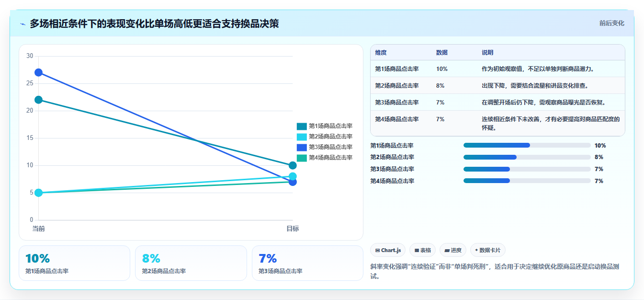Click the 第1场商品点击率 legend label
The height and width of the screenshot is (300, 644).
(x=330, y=126)
